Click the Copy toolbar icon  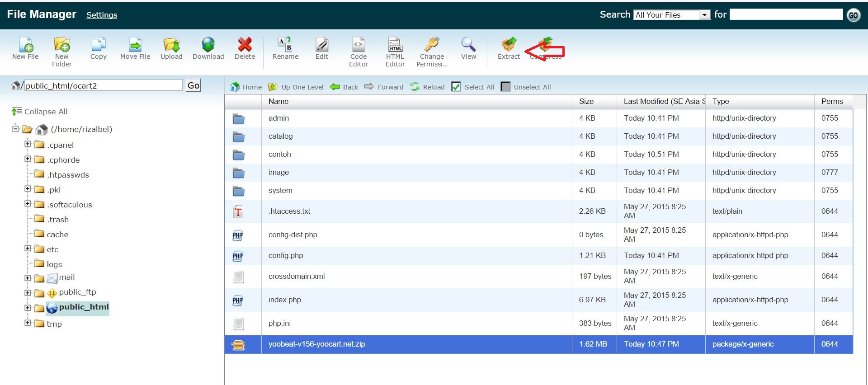pos(99,45)
